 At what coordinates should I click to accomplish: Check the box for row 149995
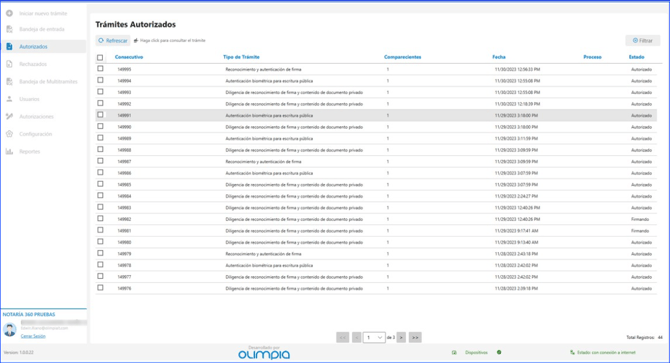tap(100, 68)
